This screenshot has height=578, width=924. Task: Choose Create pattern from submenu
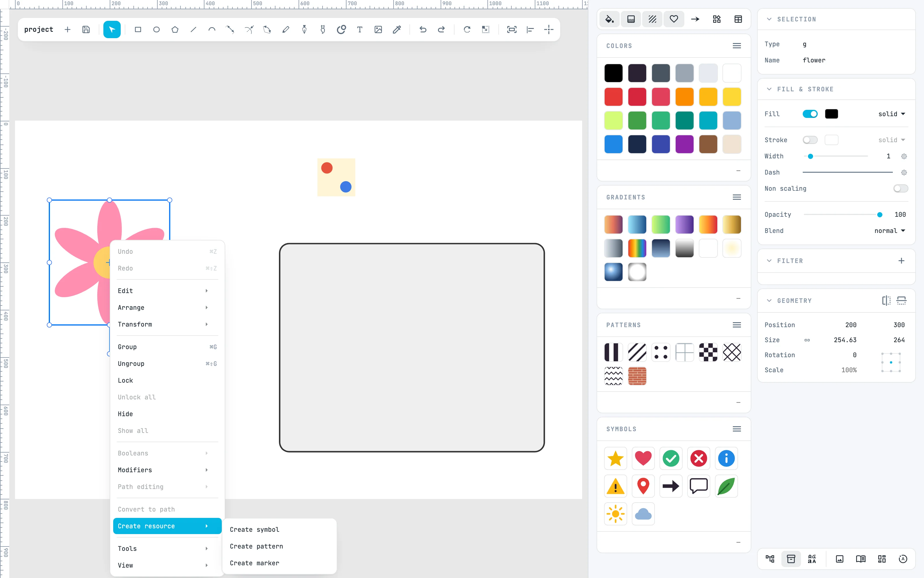pos(279,546)
